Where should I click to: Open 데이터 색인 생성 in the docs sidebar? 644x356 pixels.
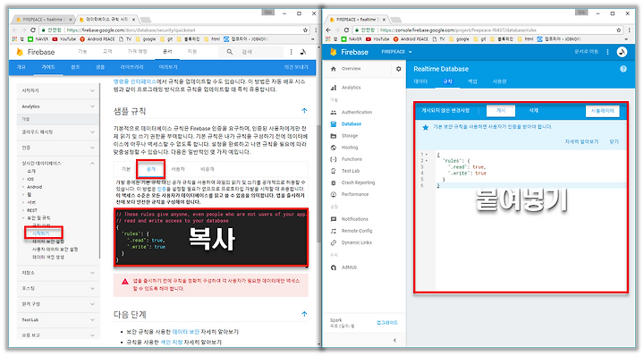[48, 257]
